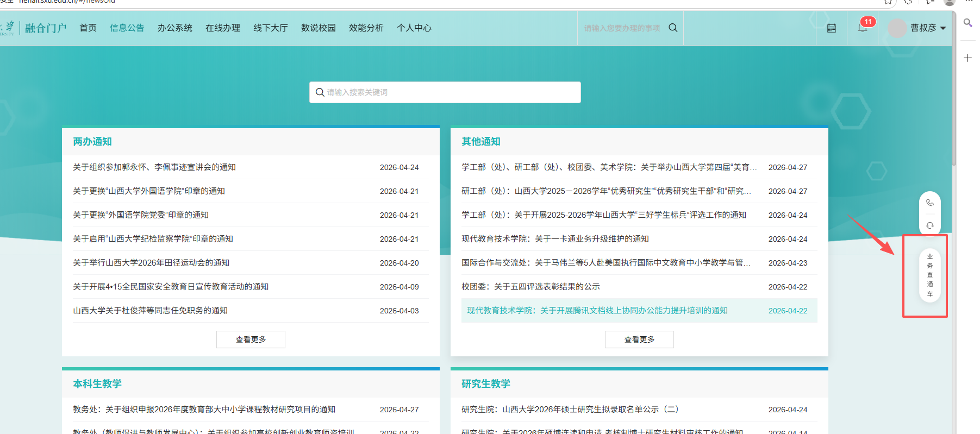Viewport: 980px width, 434px height.
Task: Open 国际合作与交流处 notice about 马伟兰等5人
Action: click(606, 263)
